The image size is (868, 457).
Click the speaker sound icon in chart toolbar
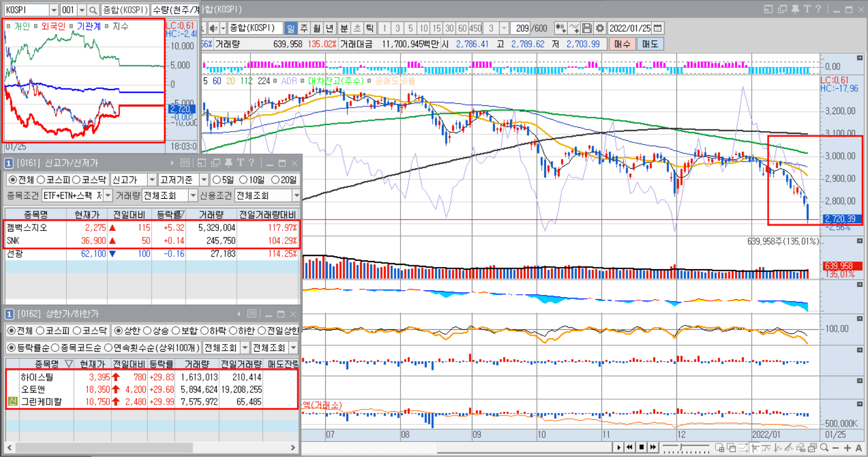(x=213, y=28)
